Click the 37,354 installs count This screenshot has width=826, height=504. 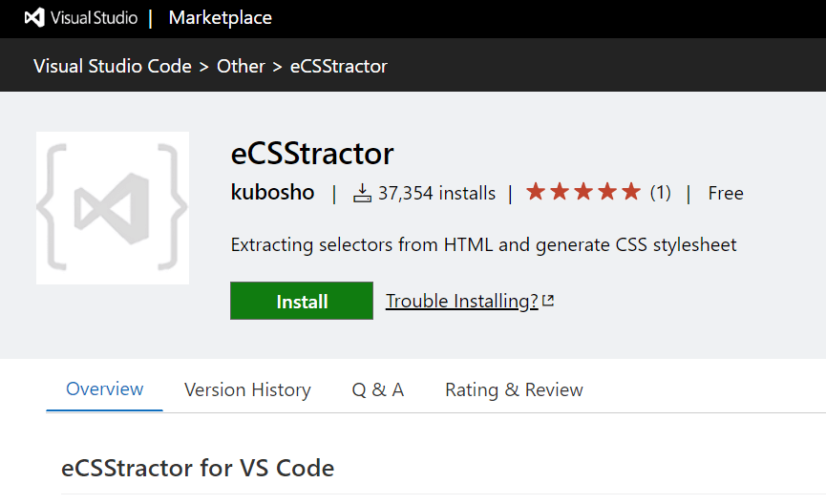click(436, 193)
